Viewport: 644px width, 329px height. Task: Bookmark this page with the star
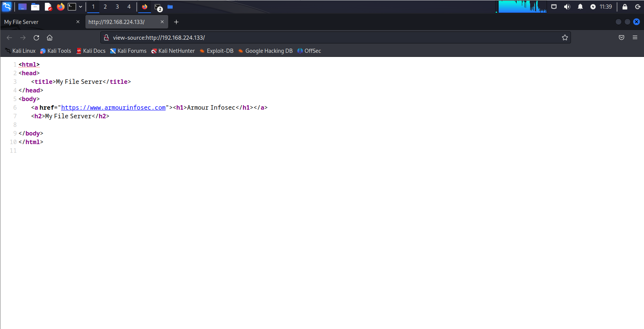click(x=565, y=37)
